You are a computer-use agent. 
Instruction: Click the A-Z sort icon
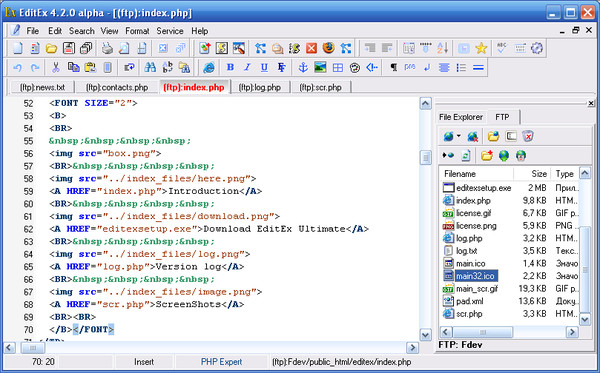442,48
